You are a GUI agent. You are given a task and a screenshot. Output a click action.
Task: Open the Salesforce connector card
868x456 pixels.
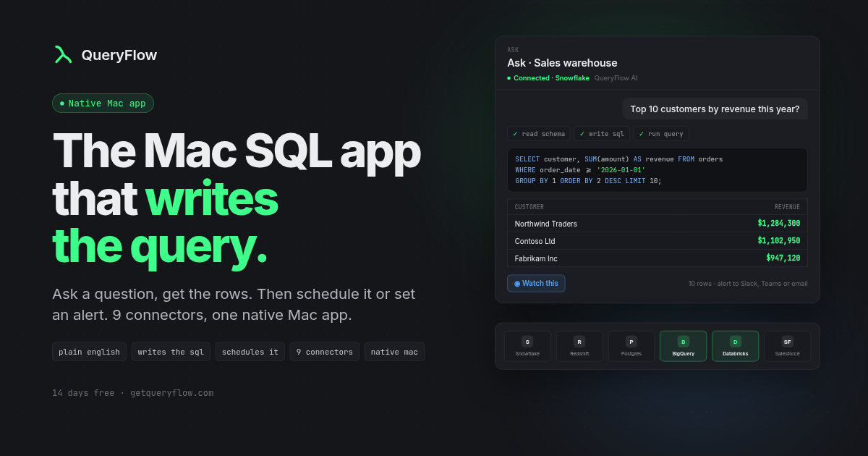[x=788, y=346]
